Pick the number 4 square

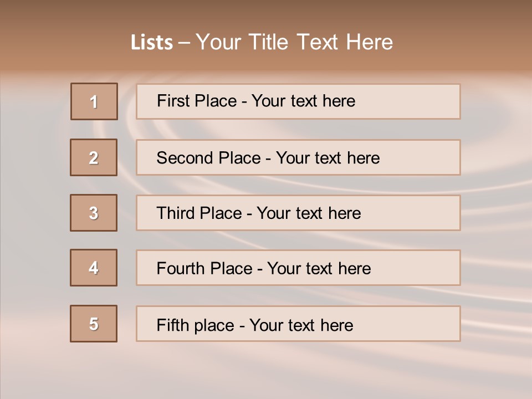[x=94, y=268]
